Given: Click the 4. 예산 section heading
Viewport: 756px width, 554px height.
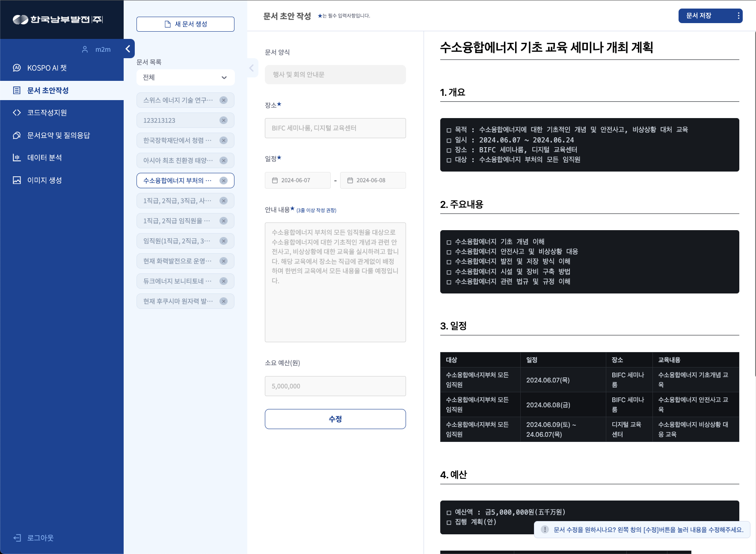Looking at the screenshot, I should (x=454, y=474).
